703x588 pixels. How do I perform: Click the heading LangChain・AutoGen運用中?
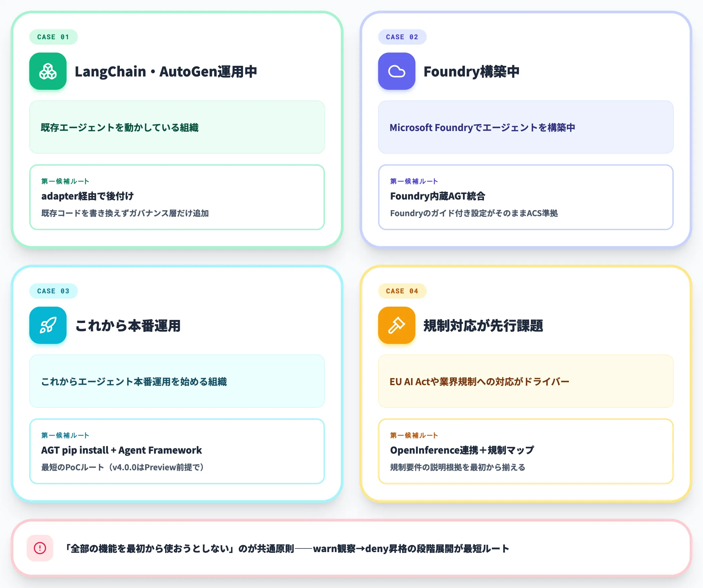point(166,72)
